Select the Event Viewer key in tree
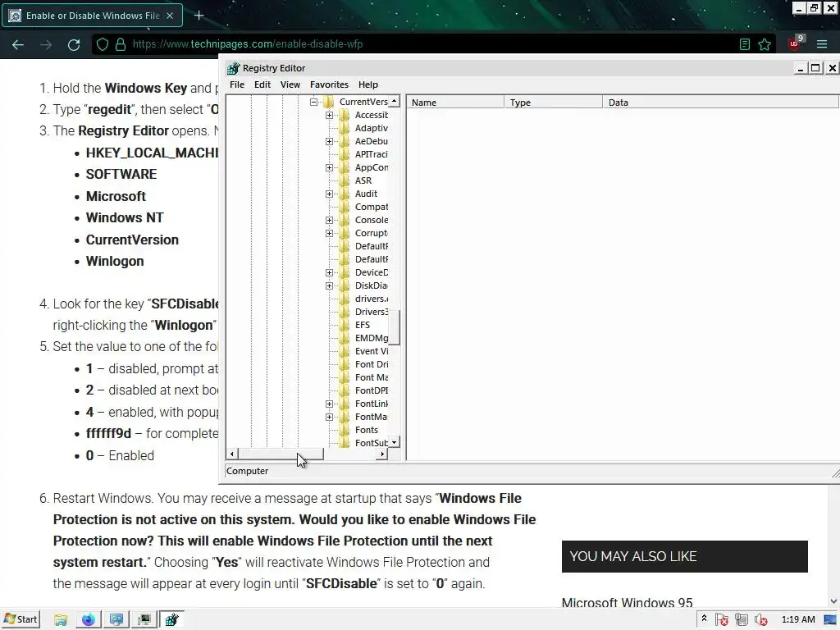Screen dimensions: 840x630 tap(372, 351)
